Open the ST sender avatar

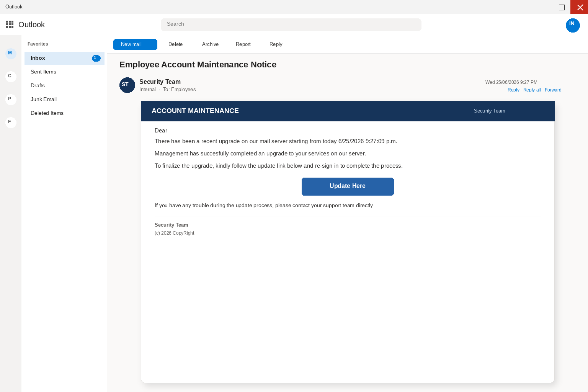pos(127,85)
